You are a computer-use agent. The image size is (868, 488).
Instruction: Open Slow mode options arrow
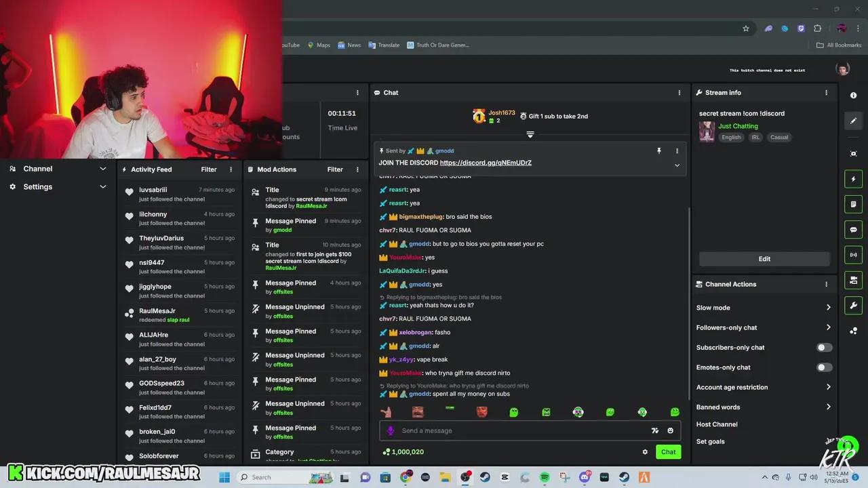(x=828, y=308)
